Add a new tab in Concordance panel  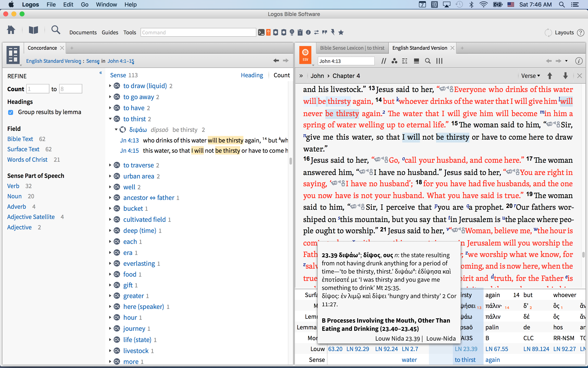(72, 48)
